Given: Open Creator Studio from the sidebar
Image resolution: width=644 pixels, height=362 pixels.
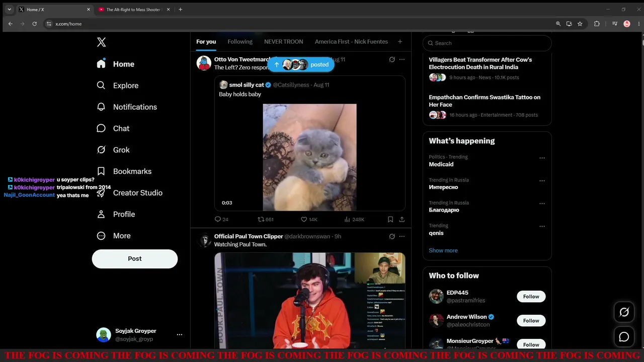Looking at the screenshot, I should point(129,193).
